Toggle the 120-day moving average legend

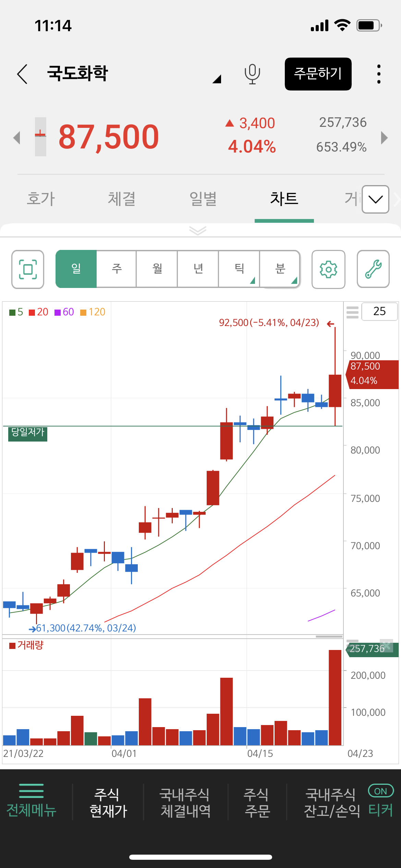coord(93,312)
